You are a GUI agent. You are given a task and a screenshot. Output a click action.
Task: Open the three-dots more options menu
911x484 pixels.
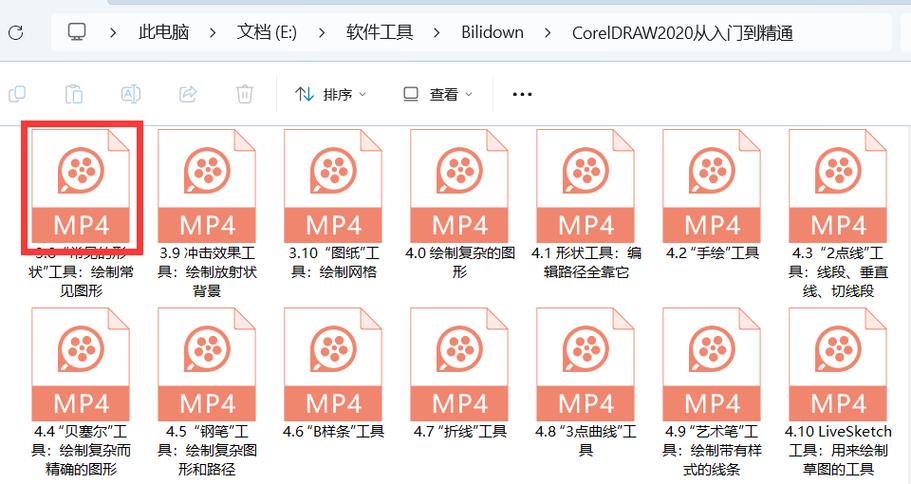click(522, 94)
